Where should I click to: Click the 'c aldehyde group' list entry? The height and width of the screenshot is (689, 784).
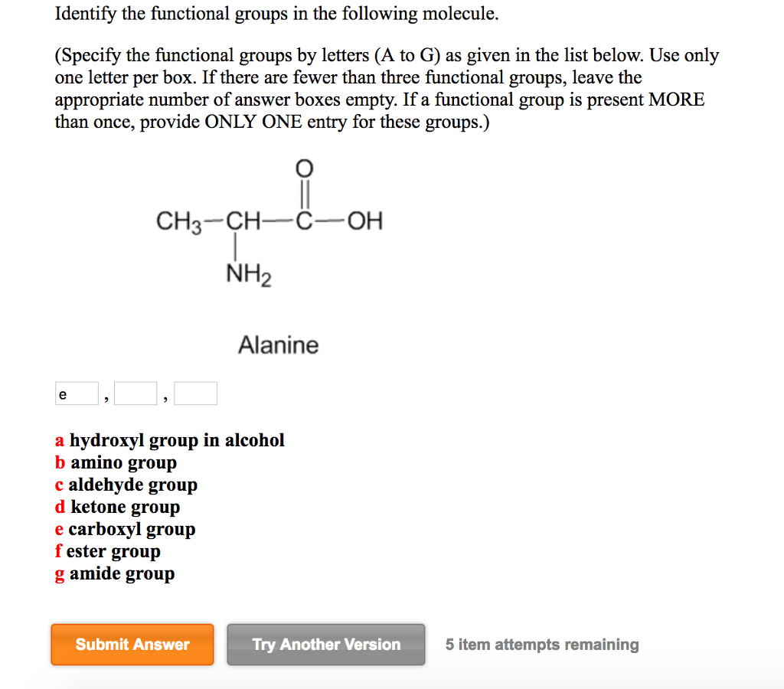(127, 485)
